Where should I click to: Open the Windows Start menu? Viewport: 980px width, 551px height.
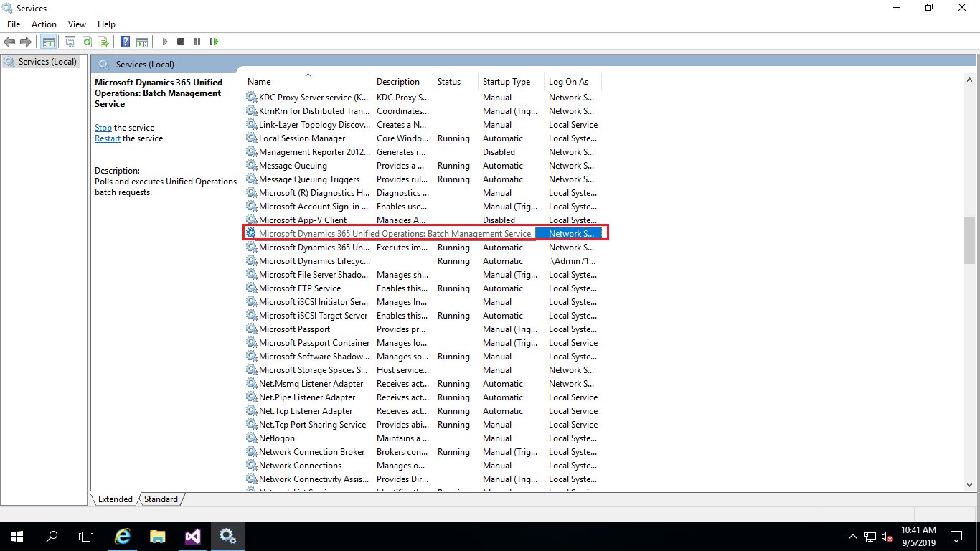coord(17,537)
